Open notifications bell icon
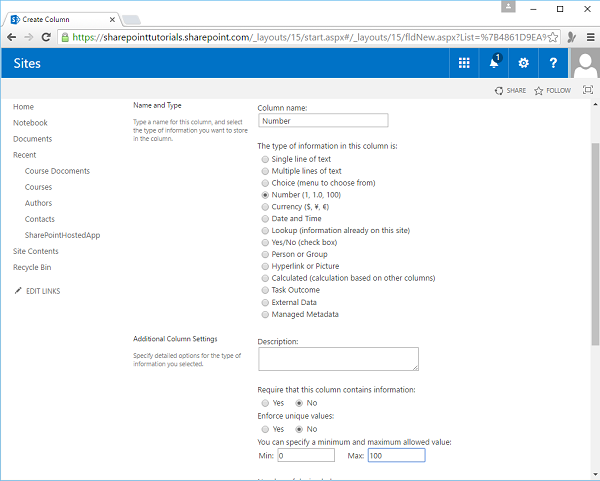 point(494,63)
